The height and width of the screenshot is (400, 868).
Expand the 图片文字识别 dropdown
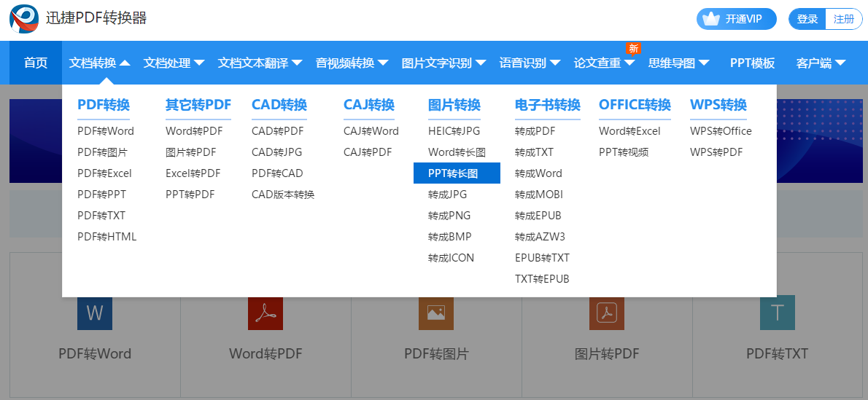(444, 63)
